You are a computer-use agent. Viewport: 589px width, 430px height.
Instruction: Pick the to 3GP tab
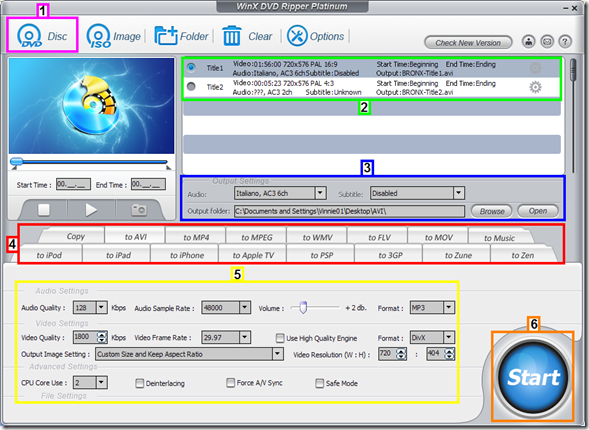[x=390, y=255]
